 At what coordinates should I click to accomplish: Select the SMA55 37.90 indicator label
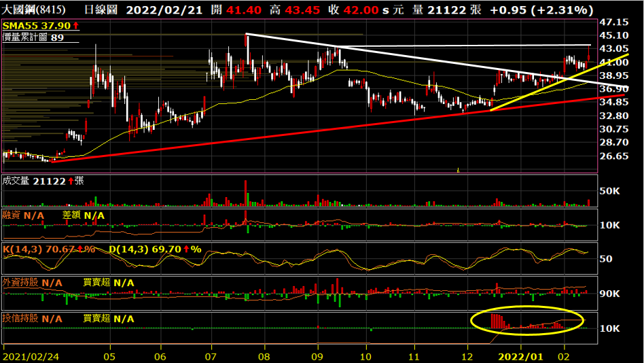(x=37, y=25)
